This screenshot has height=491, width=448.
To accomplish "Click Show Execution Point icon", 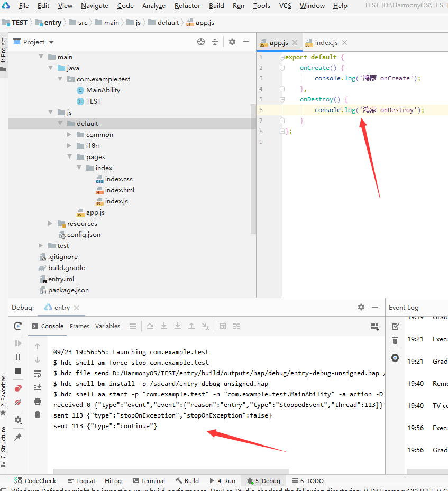I will (x=133, y=326).
